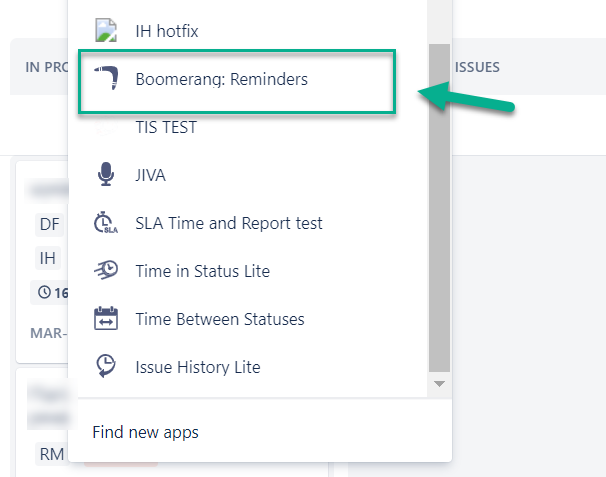606x477 pixels.
Task: Click the Issue History Lite icon
Action: pyautogui.click(x=106, y=367)
